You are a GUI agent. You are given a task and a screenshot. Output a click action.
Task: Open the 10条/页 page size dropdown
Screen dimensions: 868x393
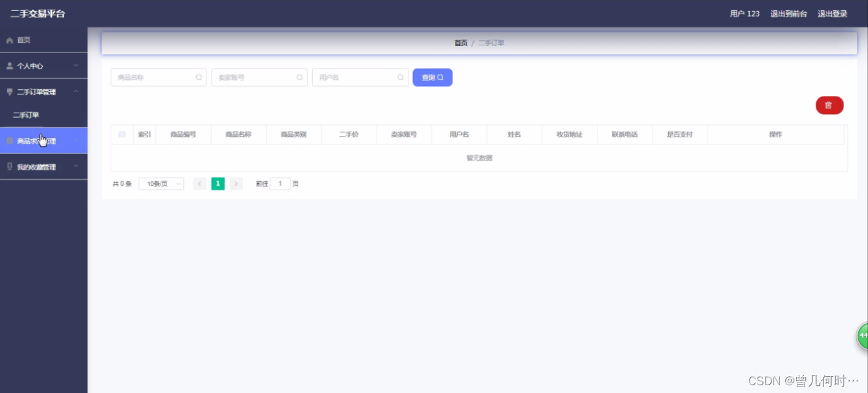pos(161,184)
